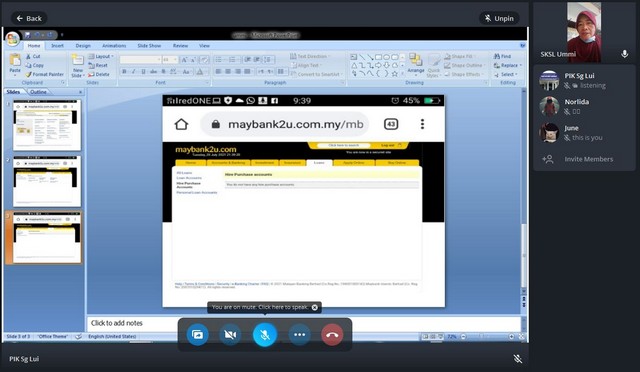Select slide 3 thumbnail
Viewport: 640px width, 372px height.
(47, 238)
